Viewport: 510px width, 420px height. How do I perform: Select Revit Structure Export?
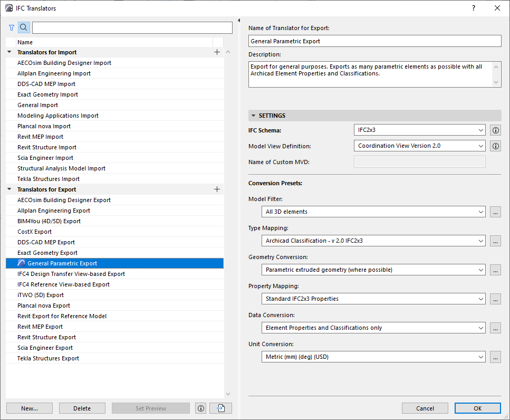coord(114,337)
